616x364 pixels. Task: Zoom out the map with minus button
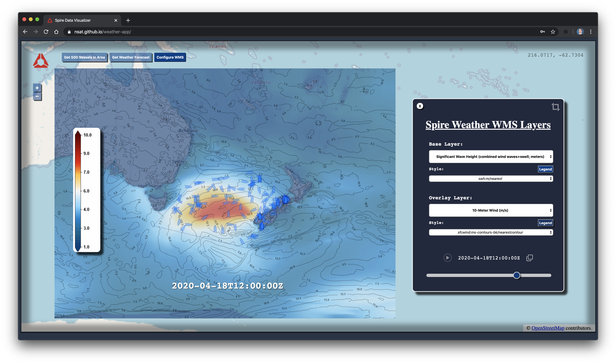point(37,96)
